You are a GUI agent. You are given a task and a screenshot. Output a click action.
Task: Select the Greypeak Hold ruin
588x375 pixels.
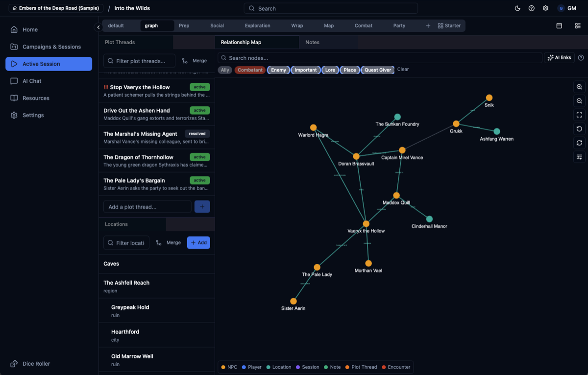pos(157,311)
